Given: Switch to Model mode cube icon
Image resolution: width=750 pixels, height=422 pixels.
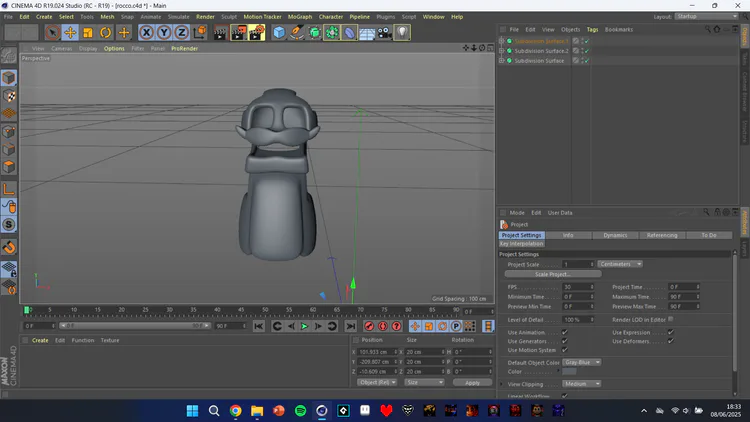Looking at the screenshot, I should tap(9, 78).
